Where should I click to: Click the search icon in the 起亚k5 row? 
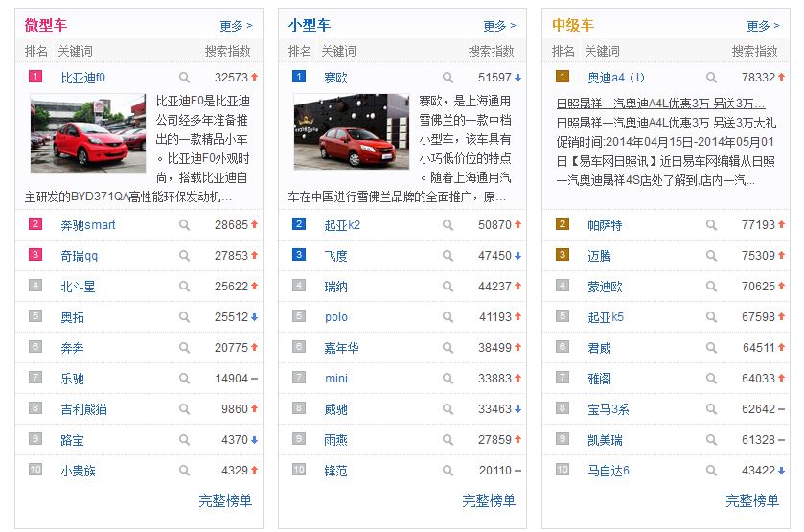[711, 317]
